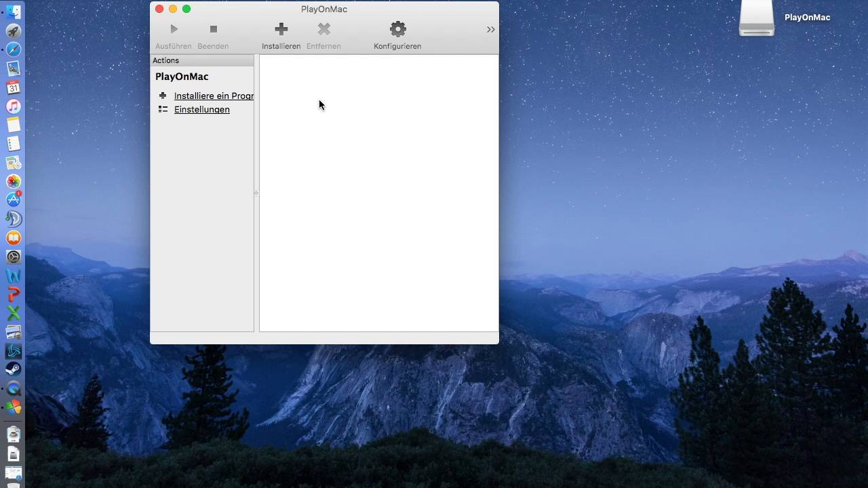
Task: Open Reminders from the dock
Action: coord(14,144)
